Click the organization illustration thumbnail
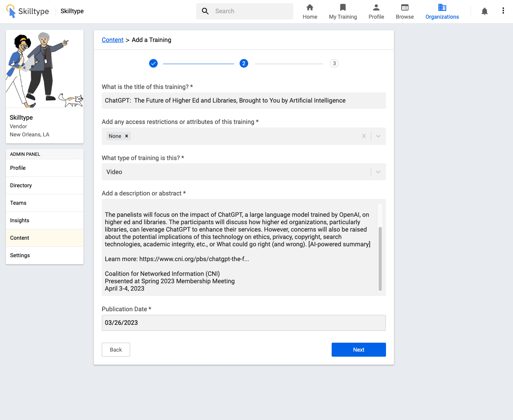 pyautogui.click(x=45, y=69)
